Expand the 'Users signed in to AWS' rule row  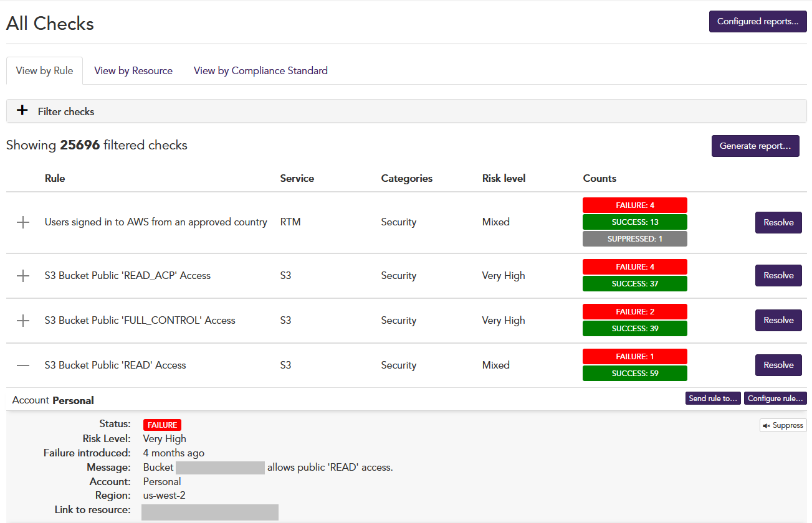(x=23, y=222)
